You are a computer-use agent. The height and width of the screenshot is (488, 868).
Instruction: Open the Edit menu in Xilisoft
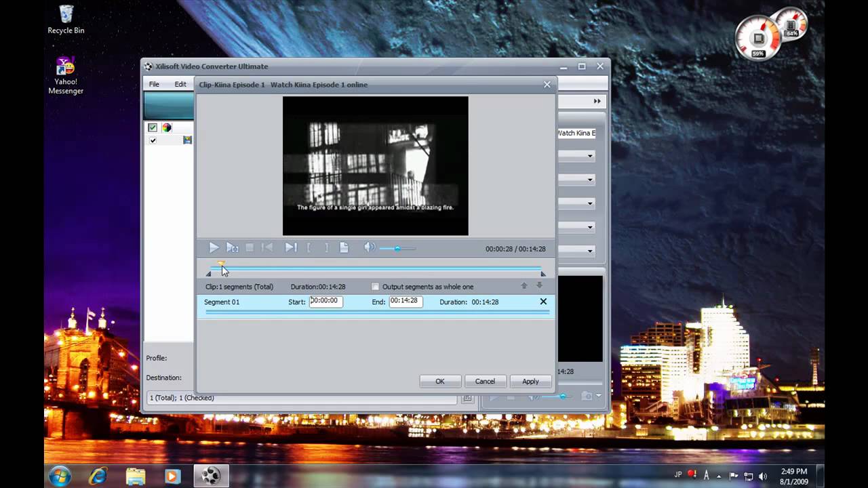tap(180, 84)
